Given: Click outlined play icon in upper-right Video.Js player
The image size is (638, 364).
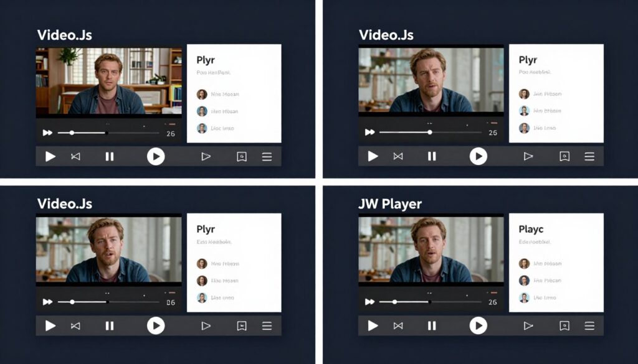Looking at the screenshot, I should [x=528, y=156].
